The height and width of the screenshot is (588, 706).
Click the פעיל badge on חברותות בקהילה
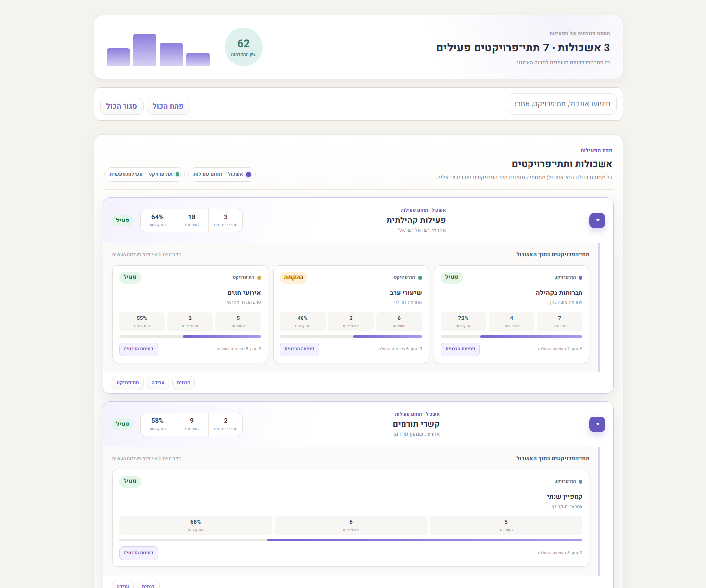(x=452, y=278)
